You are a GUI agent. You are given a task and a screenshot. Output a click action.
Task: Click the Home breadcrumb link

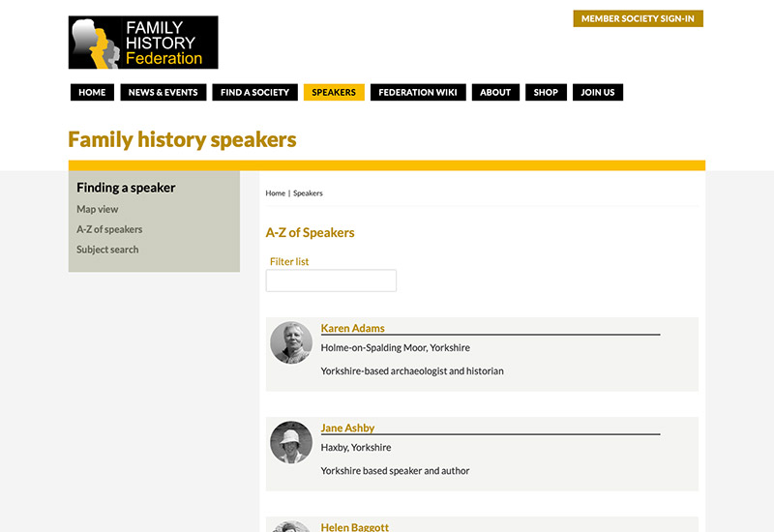tap(276, 193)
